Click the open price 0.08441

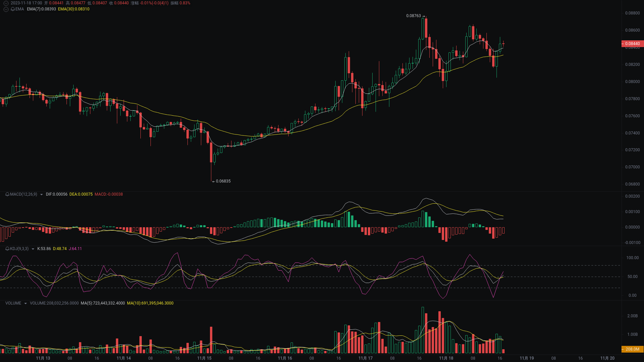coord(56,3)
